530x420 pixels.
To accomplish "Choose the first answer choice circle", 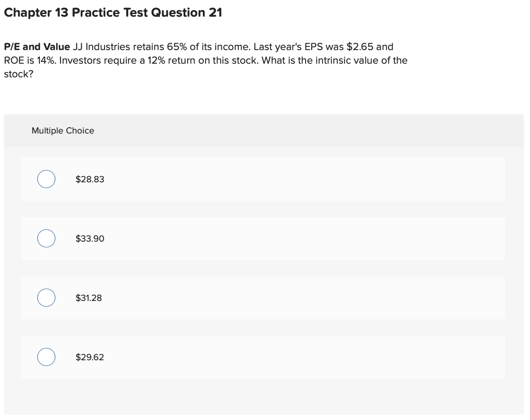I will point(46,179).
